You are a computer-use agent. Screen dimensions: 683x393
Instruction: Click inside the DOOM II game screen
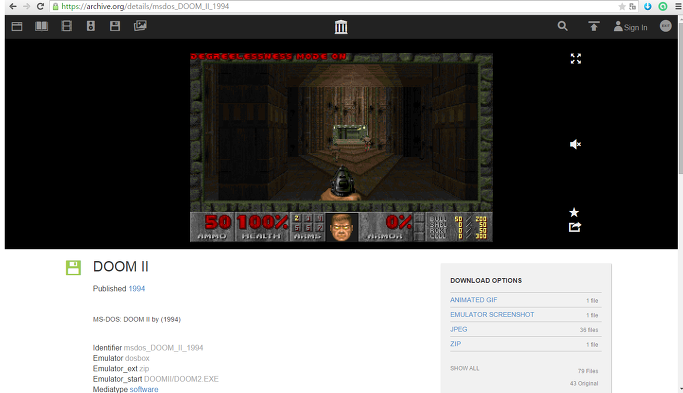click(341, 147)
